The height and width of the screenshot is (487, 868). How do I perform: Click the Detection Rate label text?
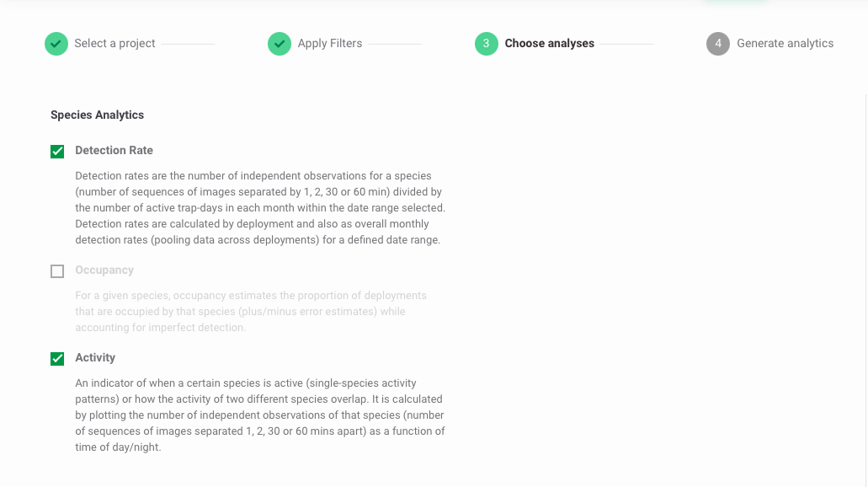pyautogui.click(x=114, y=150)
